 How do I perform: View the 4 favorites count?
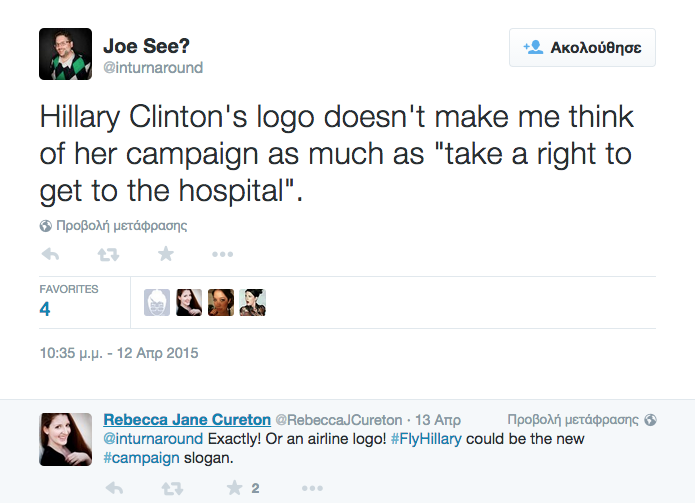(x=45, y=309)
